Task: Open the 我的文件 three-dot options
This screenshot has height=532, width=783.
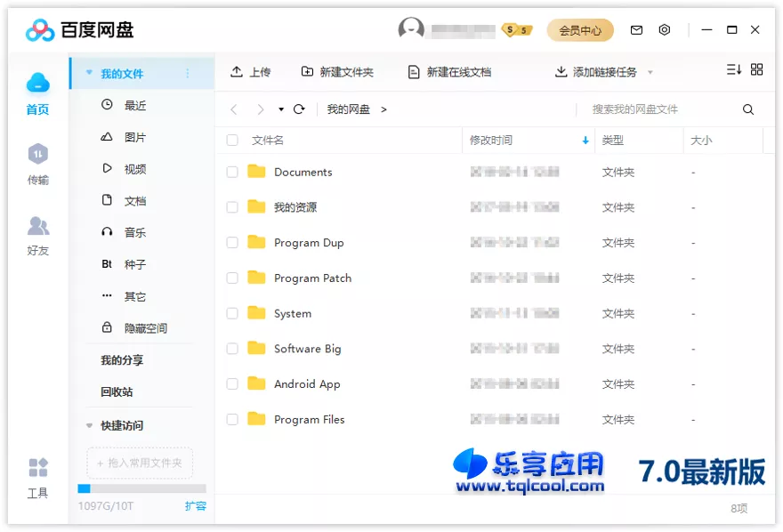Action: click(x=188, y=73)
